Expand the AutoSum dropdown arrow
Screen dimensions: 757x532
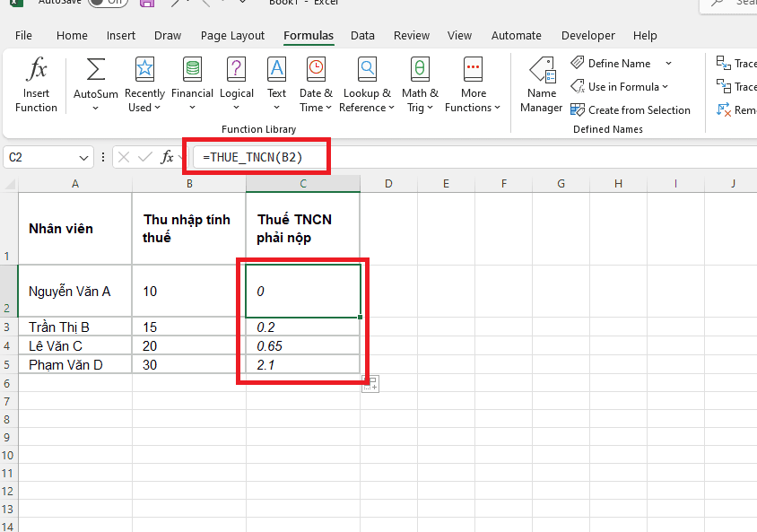pyautogui.click(x=96, y=109)
